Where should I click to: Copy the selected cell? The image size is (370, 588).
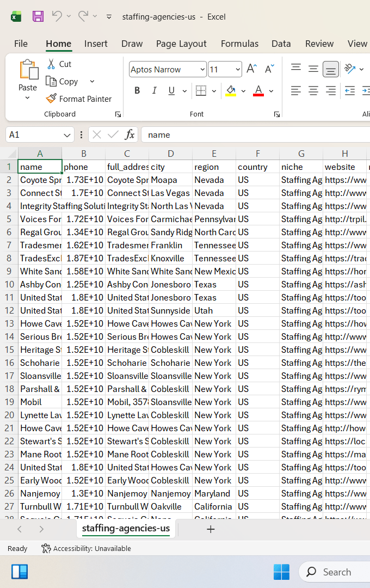[62, 81]
